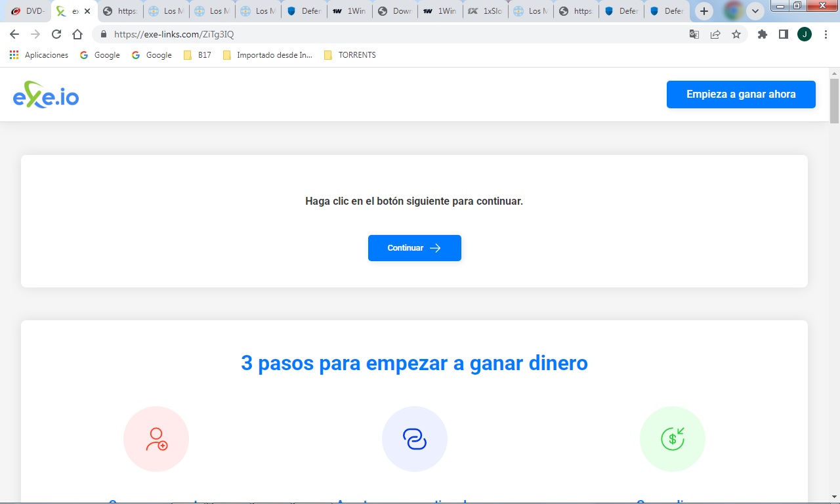This screenshot has width=840, height=504.
Task: Switch to the Down tab
Action: pyautogui.click(x=395, y=11)
